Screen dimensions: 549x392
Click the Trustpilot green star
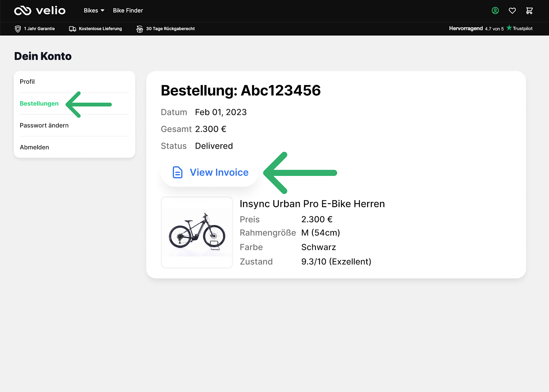pyautogui.click(x=509, y=28)
